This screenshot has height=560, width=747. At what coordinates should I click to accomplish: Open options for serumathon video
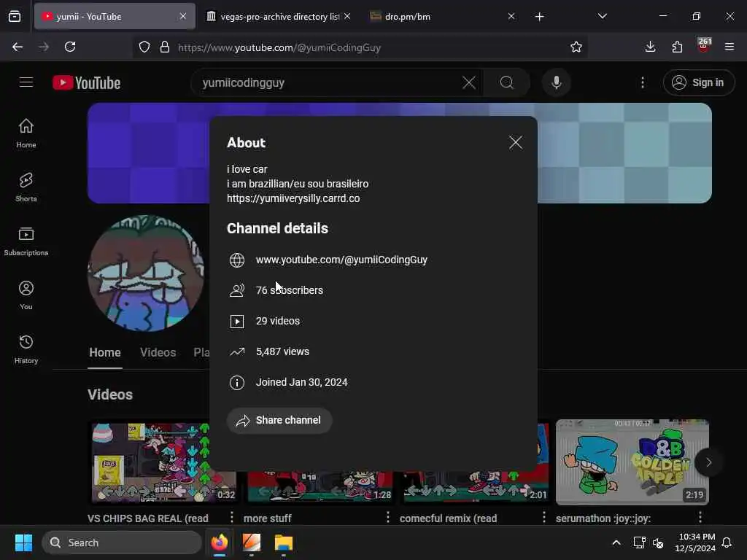700,518
